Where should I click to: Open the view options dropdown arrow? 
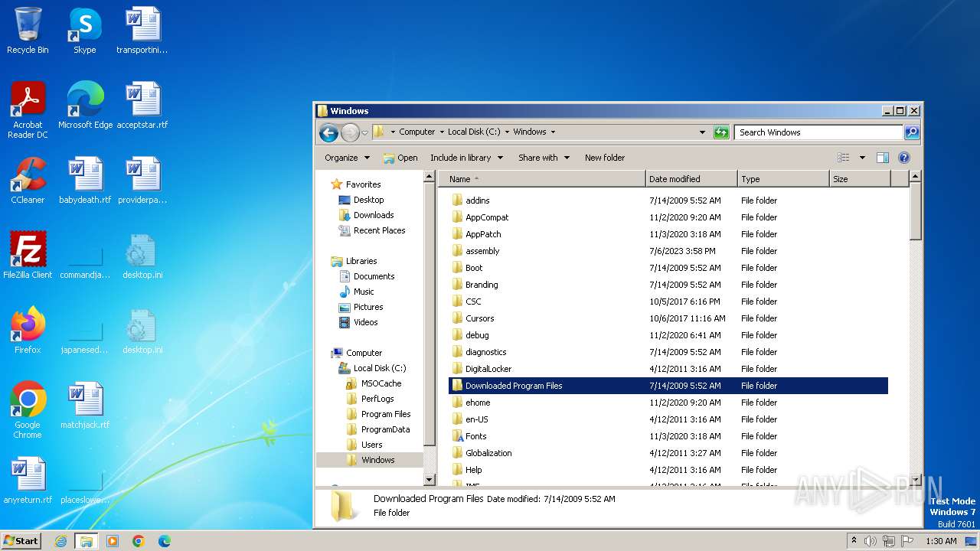862,158
